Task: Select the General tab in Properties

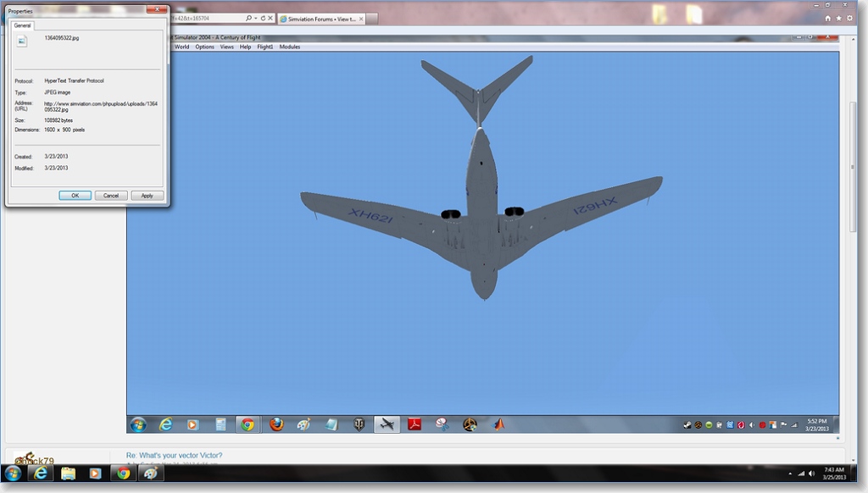Action: (x=23, y=25)
